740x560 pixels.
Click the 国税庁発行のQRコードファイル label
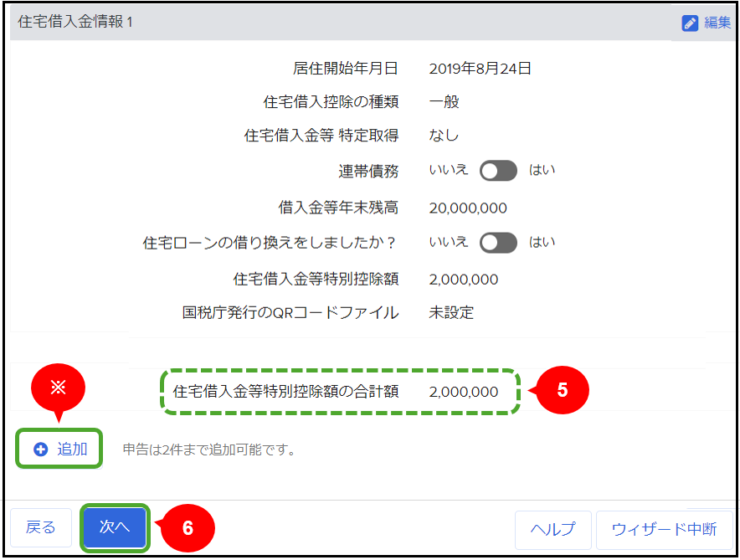point(290,313)
